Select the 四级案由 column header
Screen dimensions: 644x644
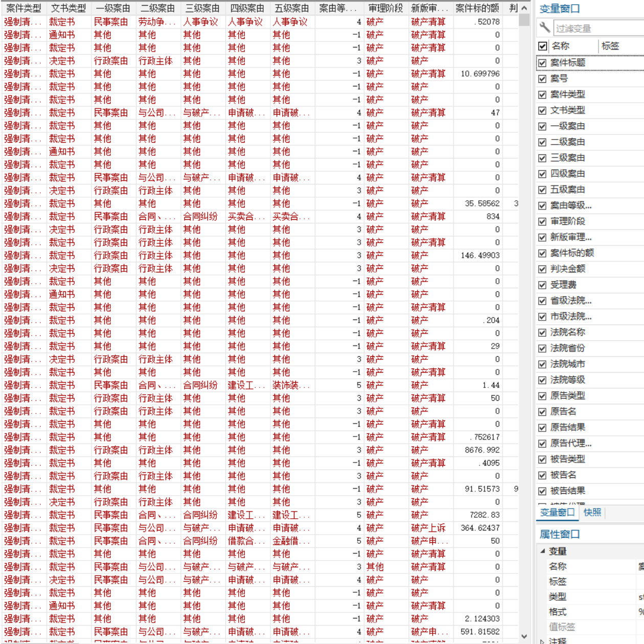point(247,8)
